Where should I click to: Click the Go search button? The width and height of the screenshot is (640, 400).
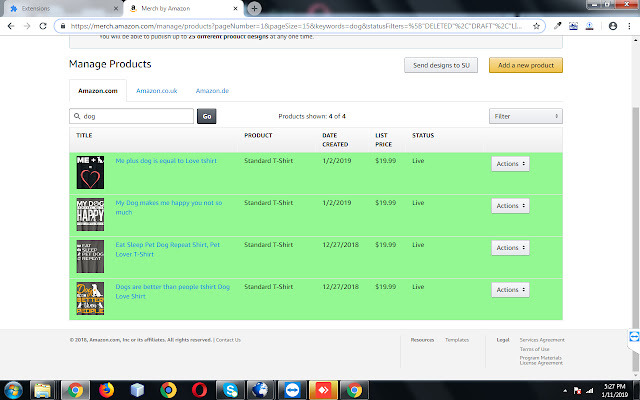point(207,116)
